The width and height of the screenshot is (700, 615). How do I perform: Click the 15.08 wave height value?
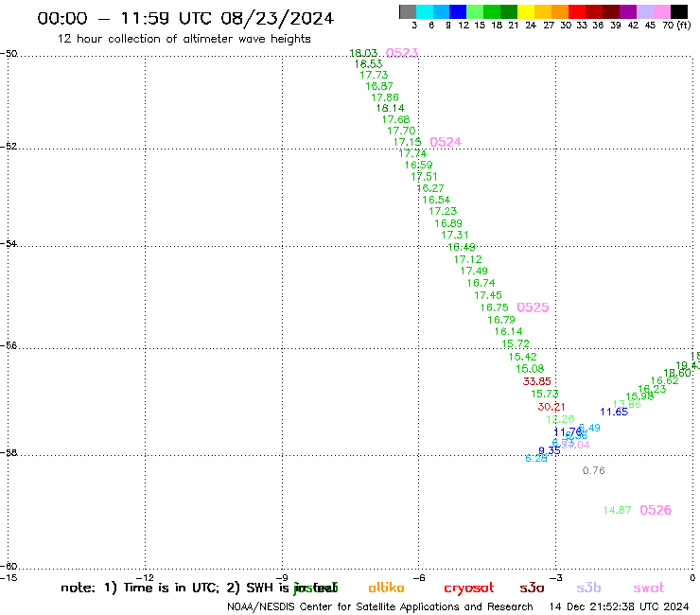pos(530,369)
